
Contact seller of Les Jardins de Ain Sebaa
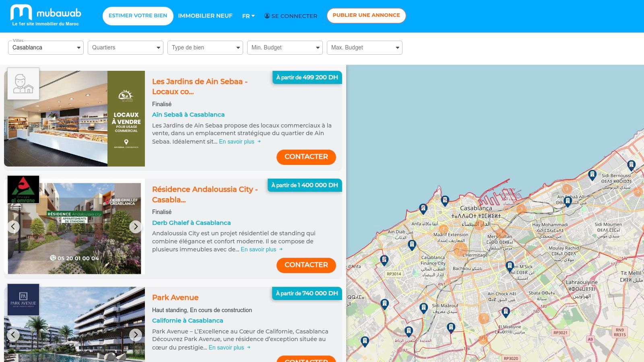306,157
